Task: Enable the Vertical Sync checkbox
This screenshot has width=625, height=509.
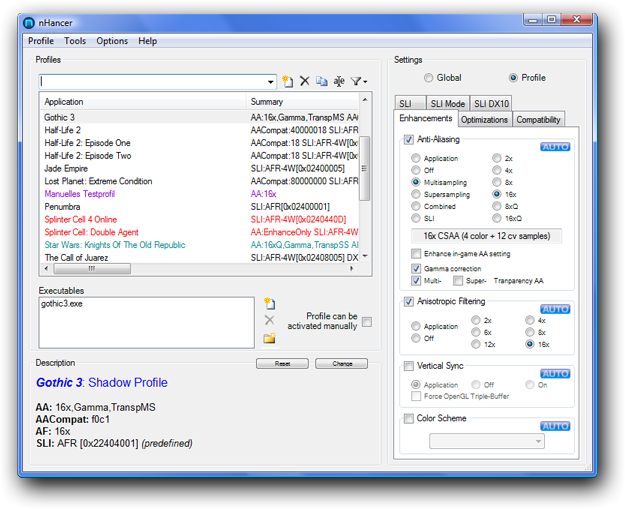Action: pyautogui.click(x=409, y=367)
